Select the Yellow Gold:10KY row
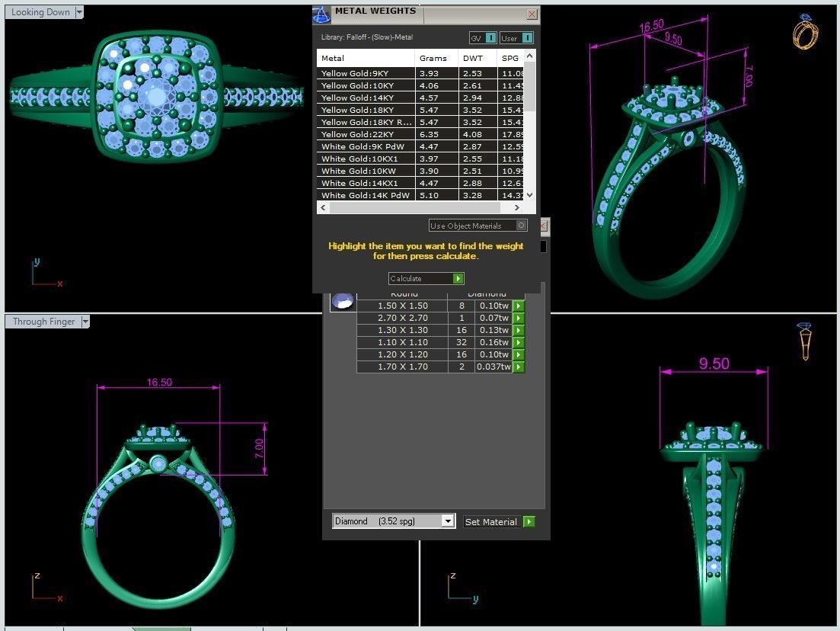 pos(420,86)
